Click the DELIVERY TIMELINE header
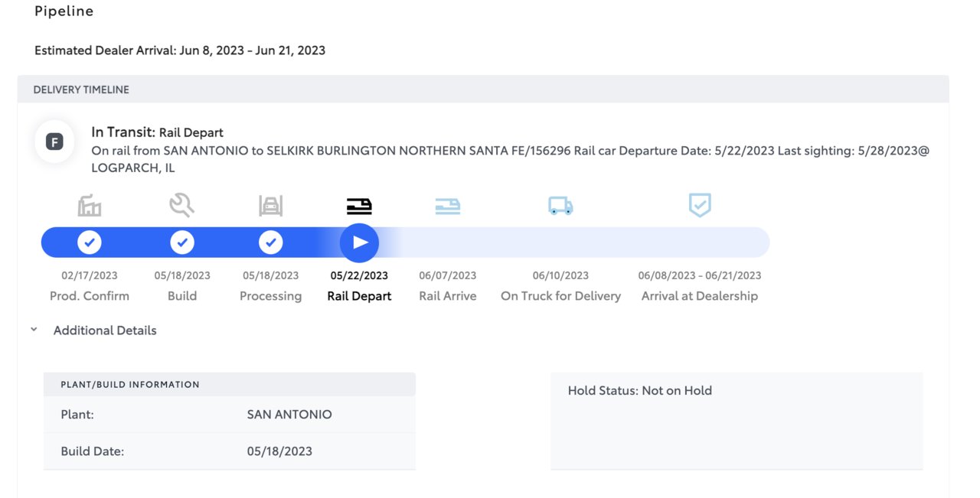Viewport: 980px width, 498px height. pos(81,90)
